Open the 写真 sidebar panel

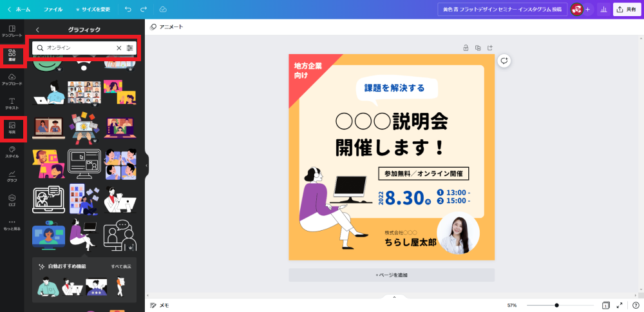point(12,128)
